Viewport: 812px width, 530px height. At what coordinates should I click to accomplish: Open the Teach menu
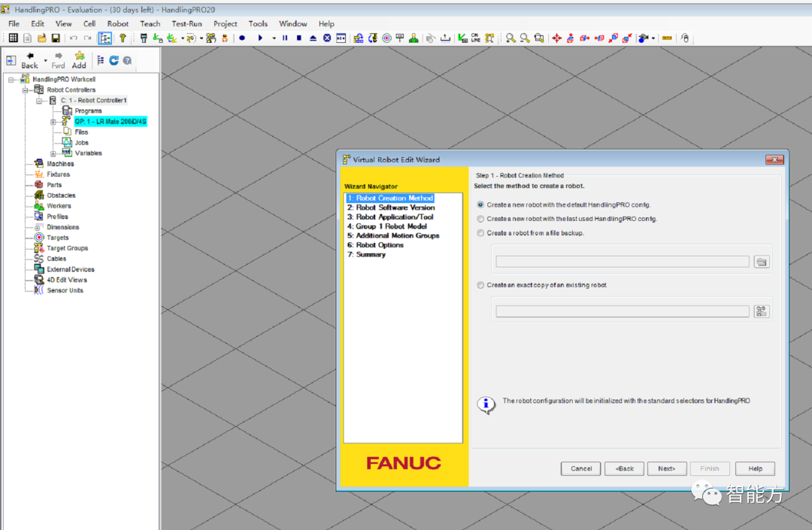[150, 24]
